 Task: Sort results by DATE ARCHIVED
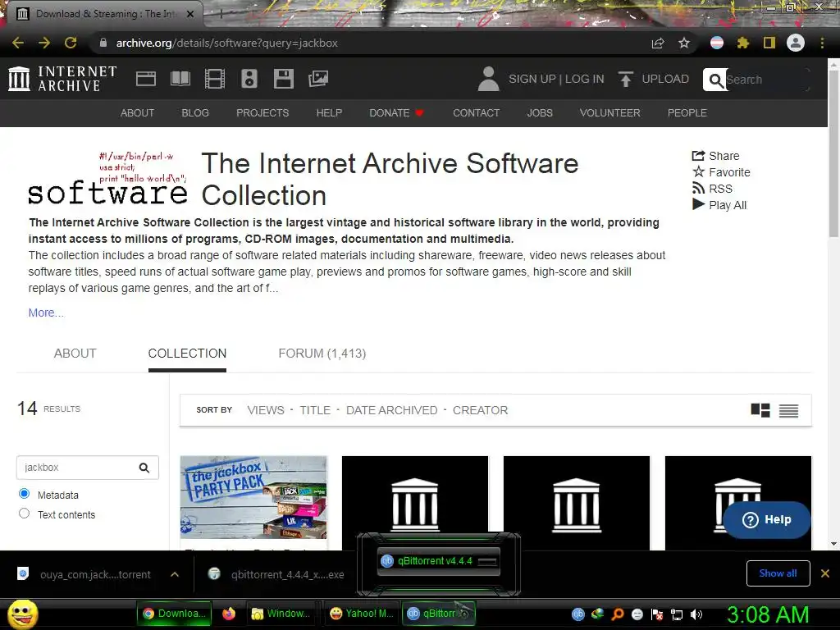point(391,410)
